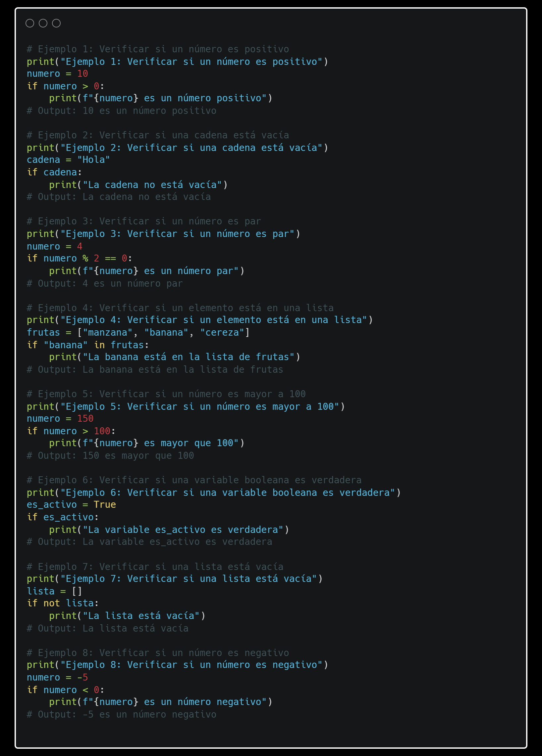Click the 'in' keyword before frutas

tap(99, 345)
